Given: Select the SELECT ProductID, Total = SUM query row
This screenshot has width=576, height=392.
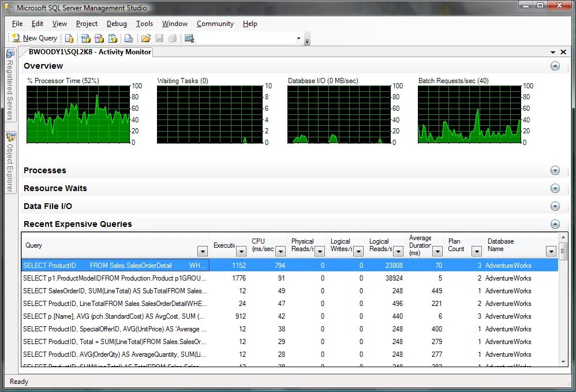Looking at the screenshot, I should [290, 342].
